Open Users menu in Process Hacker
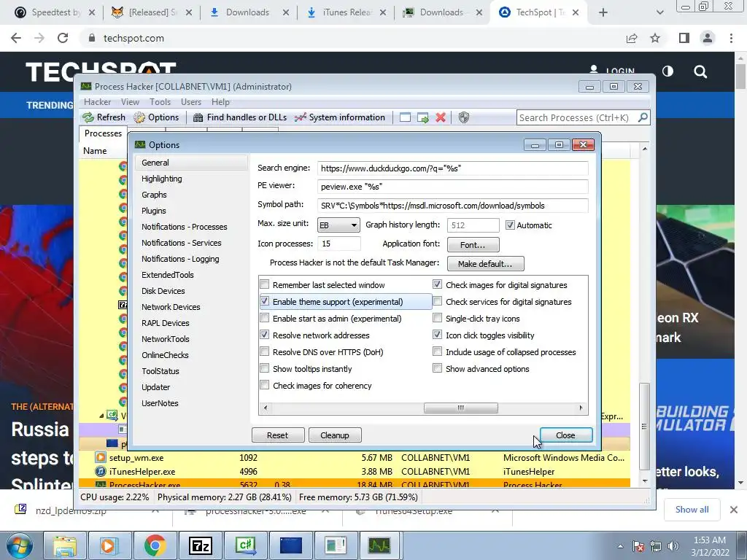Image resolution: width=747 pixels, height=560 pixels. pos(191,102)
